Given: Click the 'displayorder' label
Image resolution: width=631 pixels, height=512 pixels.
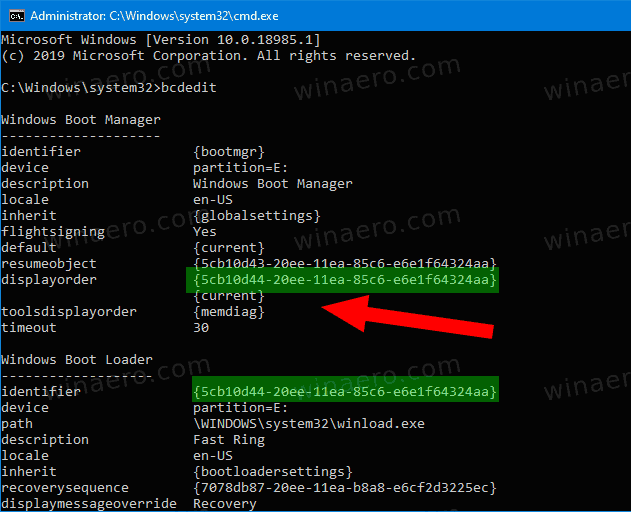Looking at the screenshot, I should [x=49, y=280].
